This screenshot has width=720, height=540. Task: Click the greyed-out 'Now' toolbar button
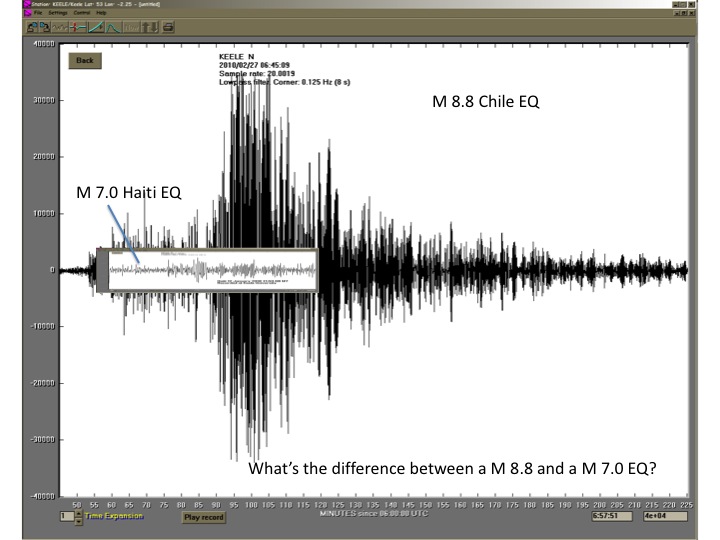point(131,28)
